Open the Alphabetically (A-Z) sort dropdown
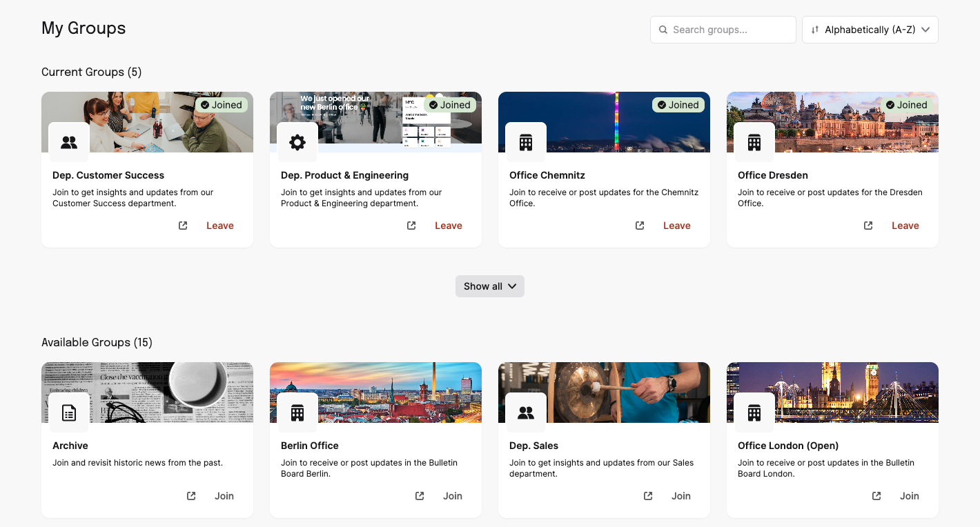This screenshot has height=527, width=980. (870, 30)
